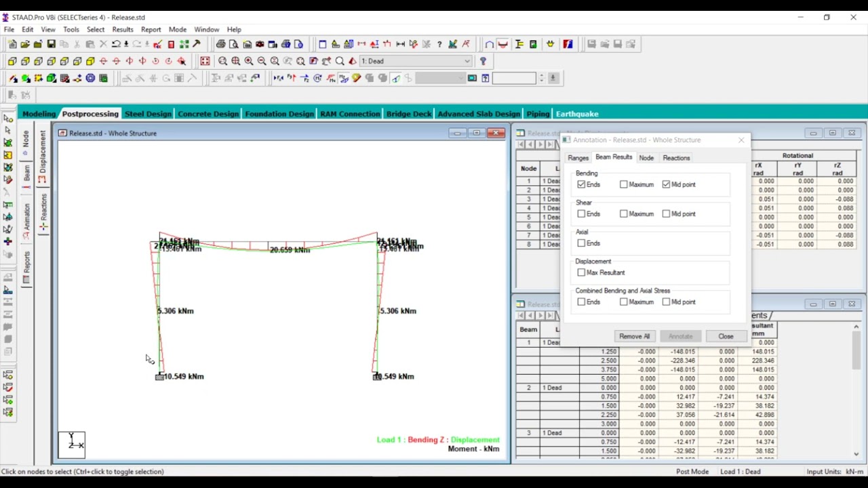Click the Undo arrow icon
868x488 pixels.
pyautogui.click(x=116, y=44)
